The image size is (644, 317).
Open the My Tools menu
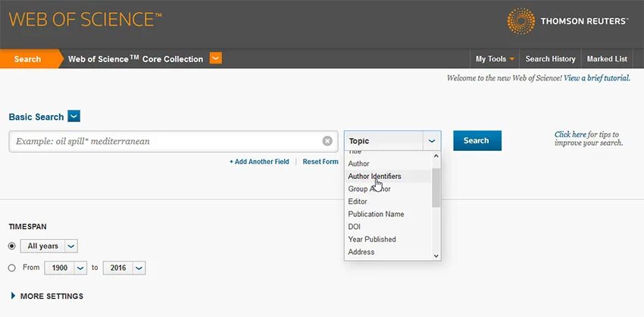pos(495,59)
